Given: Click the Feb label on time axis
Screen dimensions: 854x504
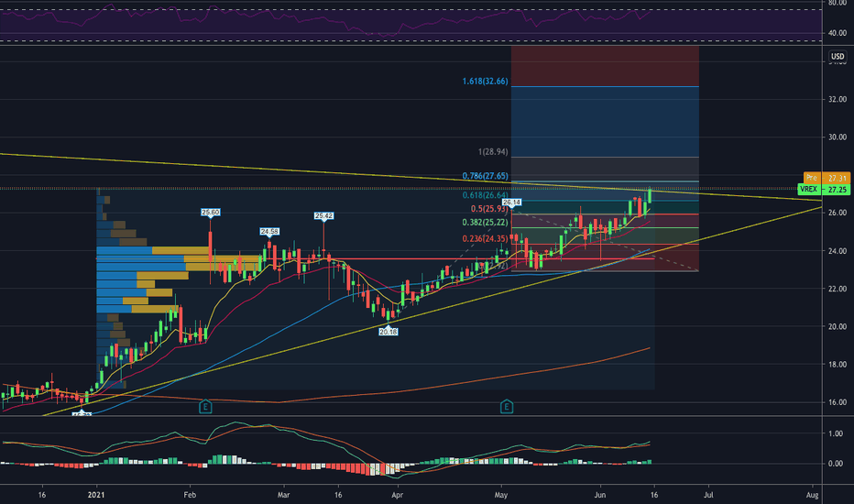Looking at the screenshot, I should [190, 495].
